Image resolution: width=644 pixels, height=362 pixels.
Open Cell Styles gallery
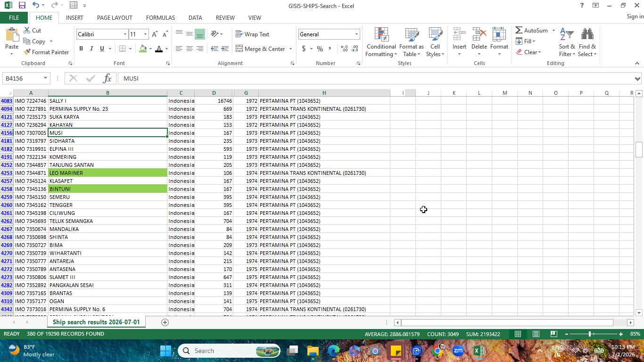click(x=435, y=42)
